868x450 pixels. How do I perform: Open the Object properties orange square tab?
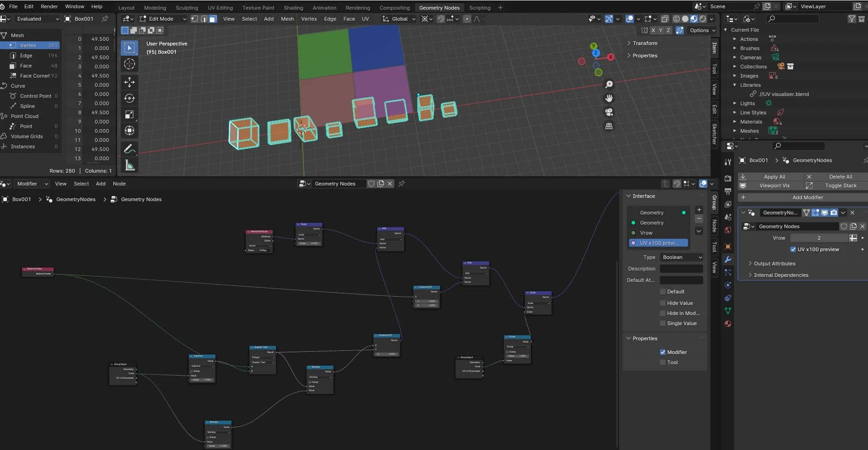point(727,247)
